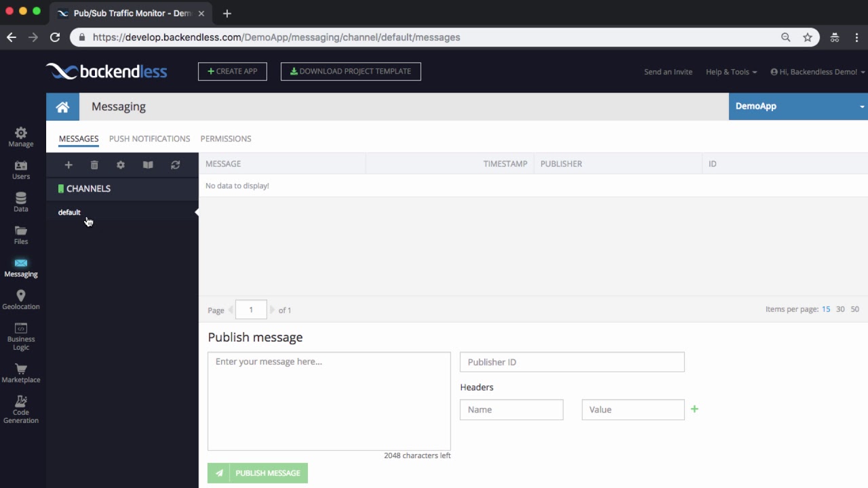This screenshot has height=488, width=868.
Task: Click the CREATE APP button
Action: [233, 71]
